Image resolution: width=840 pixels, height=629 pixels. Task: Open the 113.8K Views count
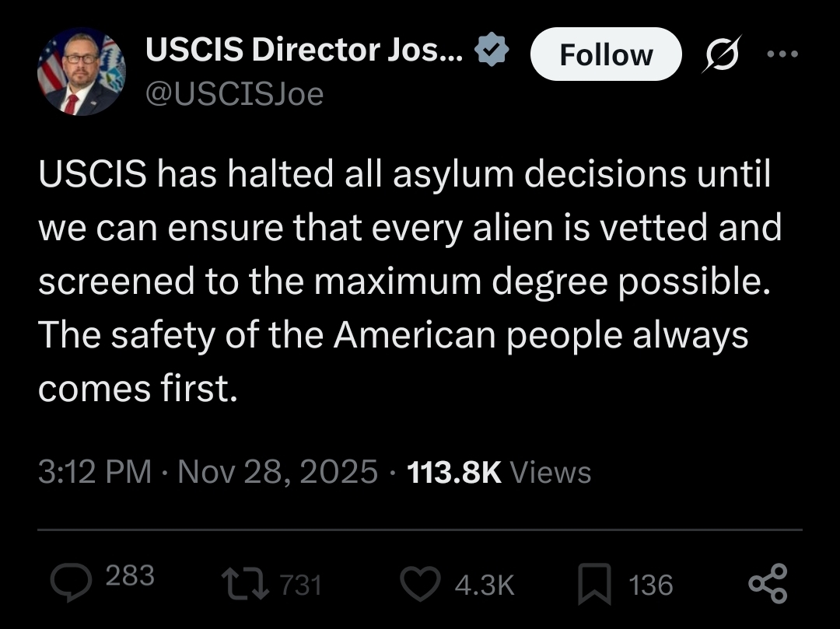click(x=499, y=472)
